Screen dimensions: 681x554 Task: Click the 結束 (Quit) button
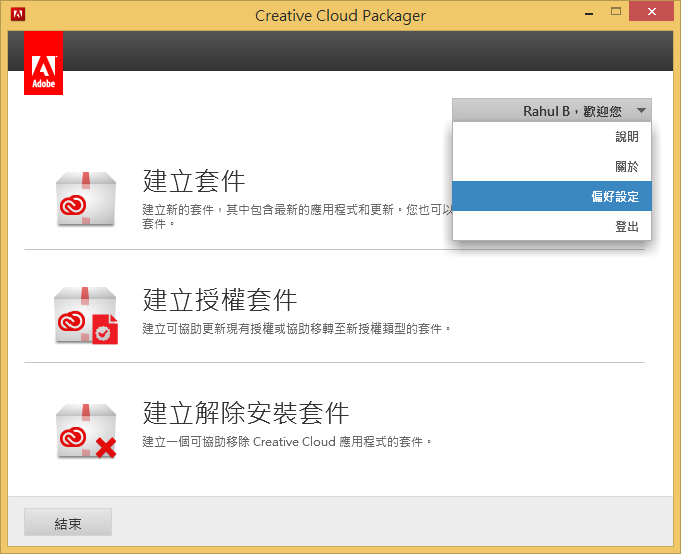[68, 522]
